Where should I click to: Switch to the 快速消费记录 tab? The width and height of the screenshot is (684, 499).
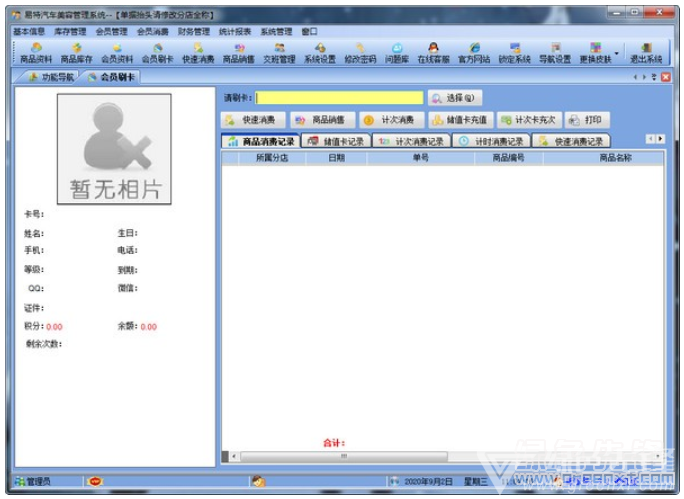(571, 141)
